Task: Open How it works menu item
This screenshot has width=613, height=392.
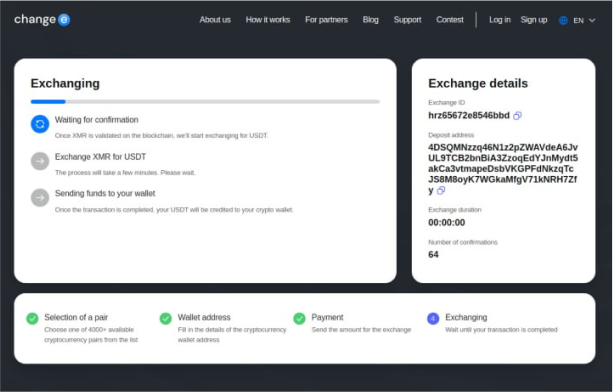Action: [x=268, y=20]
